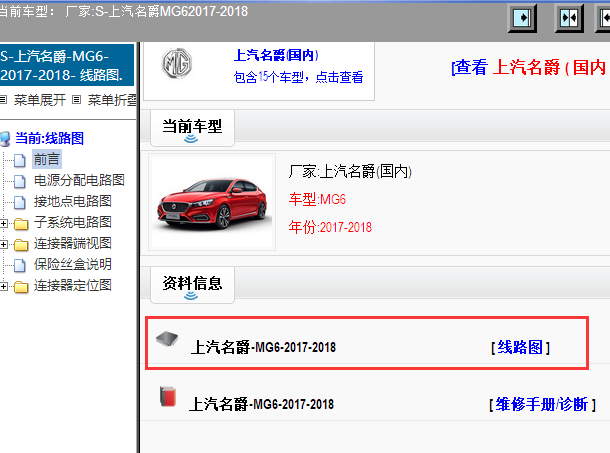Click the grey book icon beside 线路图 row
610x453 pixels.
click(167, 339)
